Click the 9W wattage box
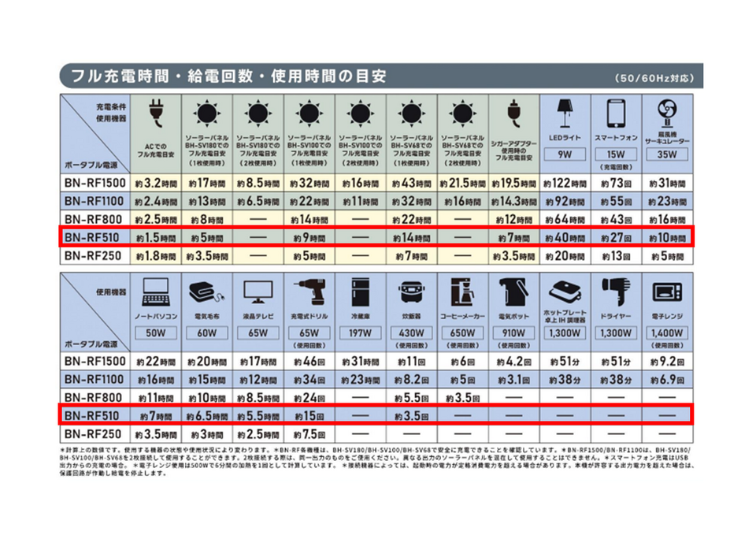 (x=565, y=154)
